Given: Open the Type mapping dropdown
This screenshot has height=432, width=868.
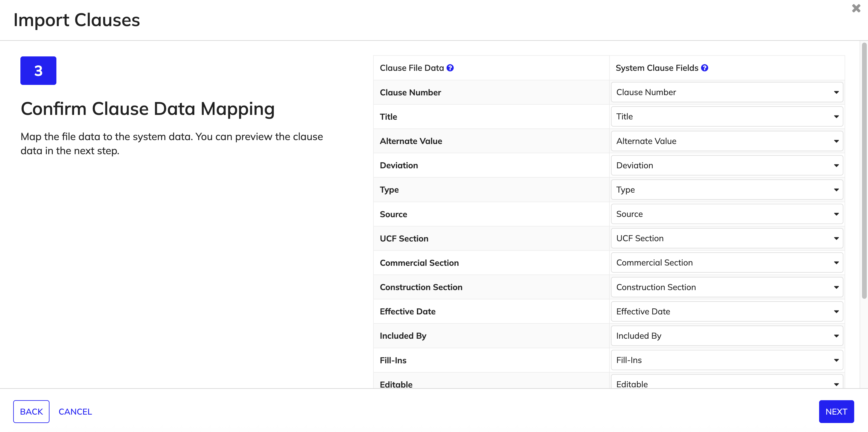Looking at the screenshot, I should (x=727, y=190).
